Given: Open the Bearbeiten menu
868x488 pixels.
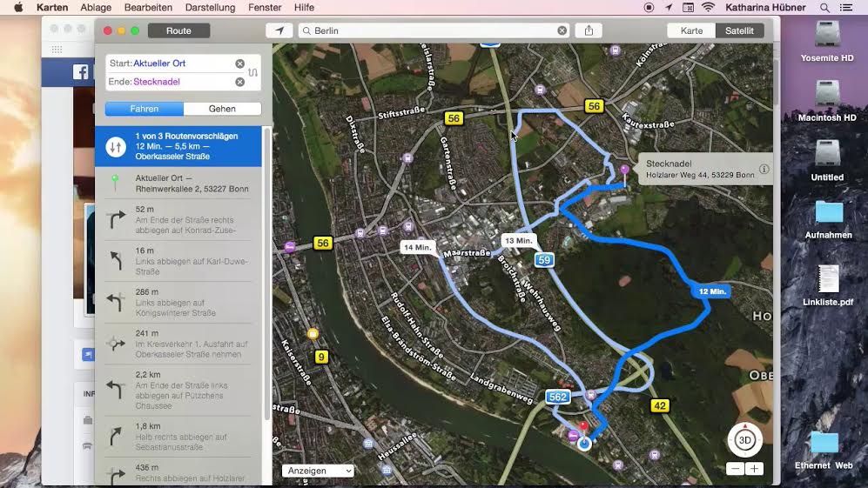Looking at the screenshot, I should coord(148,7).
